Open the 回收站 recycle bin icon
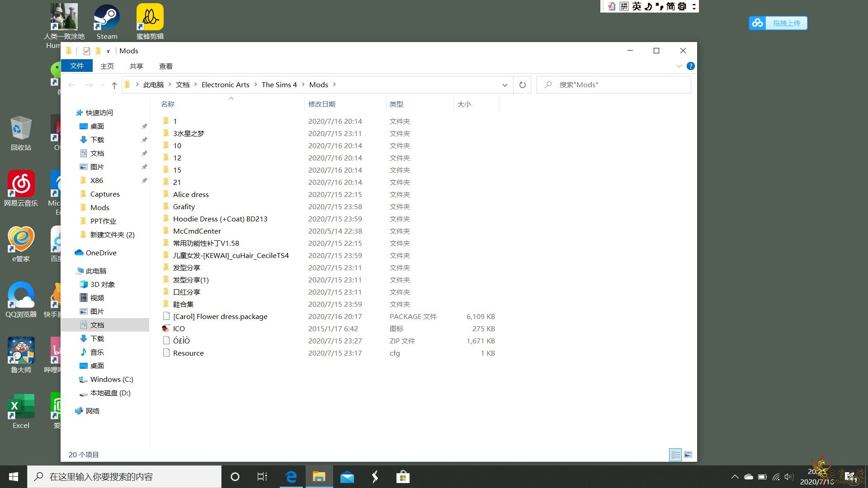Viewport: 868px width, 488px height. click(21, 133)
